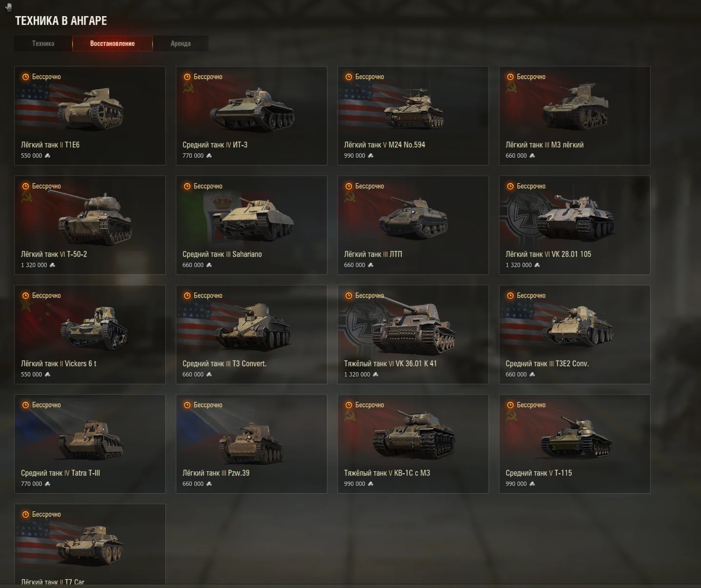Select the T7 Car light tank card
This screenshot has height=588, width=701.
point(90,544)
